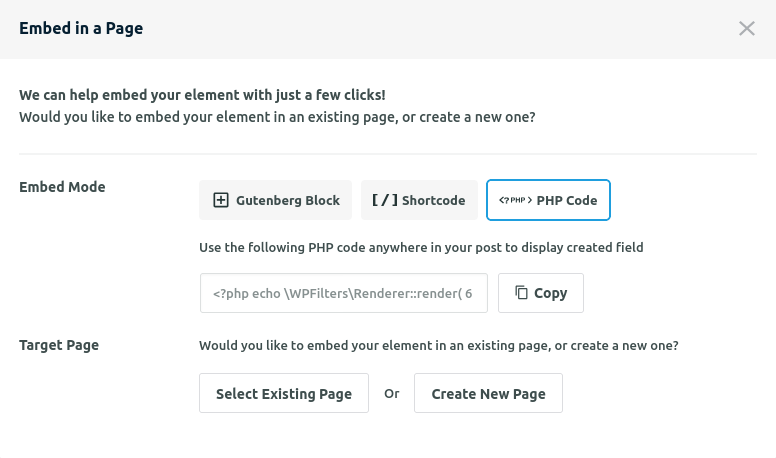Click the Embed Mode label

(62, 187)
